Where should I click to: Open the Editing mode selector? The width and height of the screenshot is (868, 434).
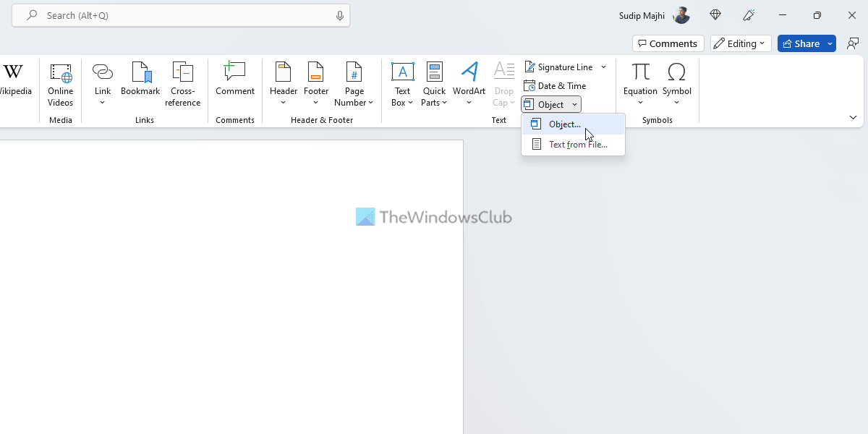point(740,43)
